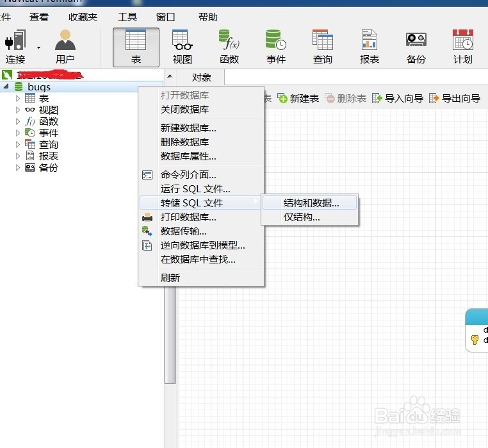Choose 数据库属性... in context menu
Screen dimensions: 488x448
coord(201,156)
